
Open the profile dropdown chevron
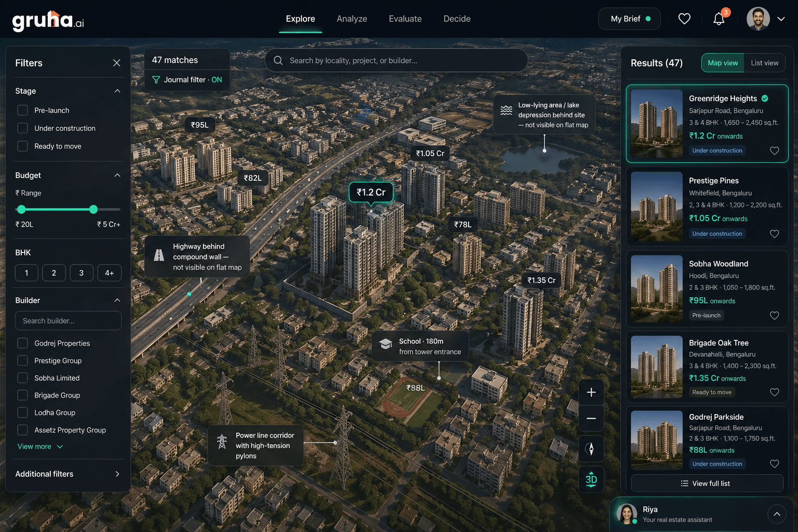781,19
